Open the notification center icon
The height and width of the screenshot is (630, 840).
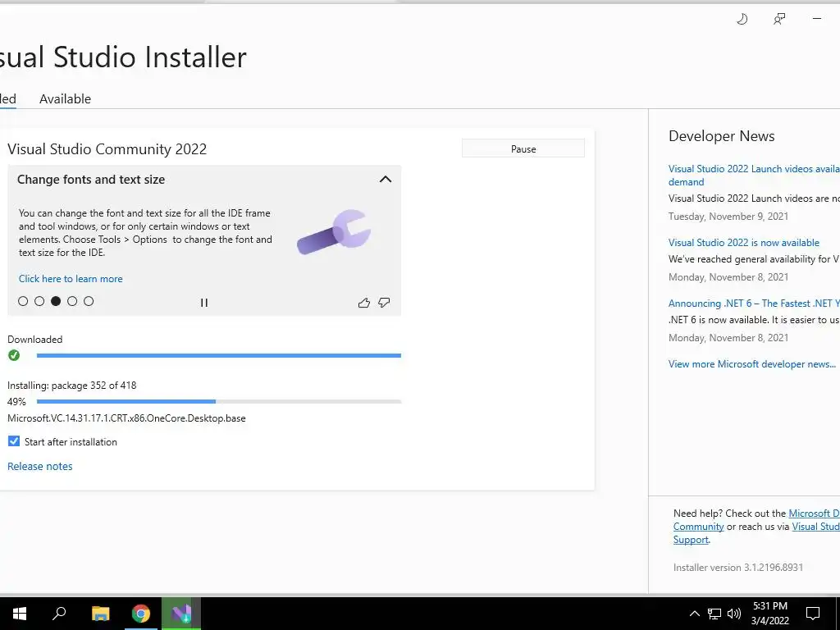pos(813,614)
